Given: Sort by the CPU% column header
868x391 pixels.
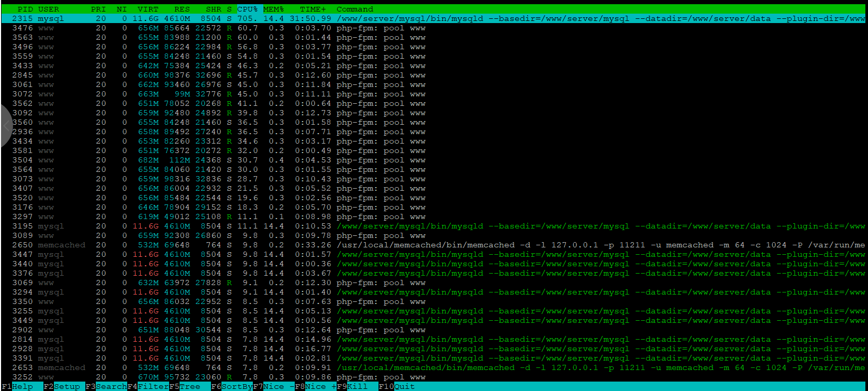Looking at the screenshot, I should (x=247, y=9).
